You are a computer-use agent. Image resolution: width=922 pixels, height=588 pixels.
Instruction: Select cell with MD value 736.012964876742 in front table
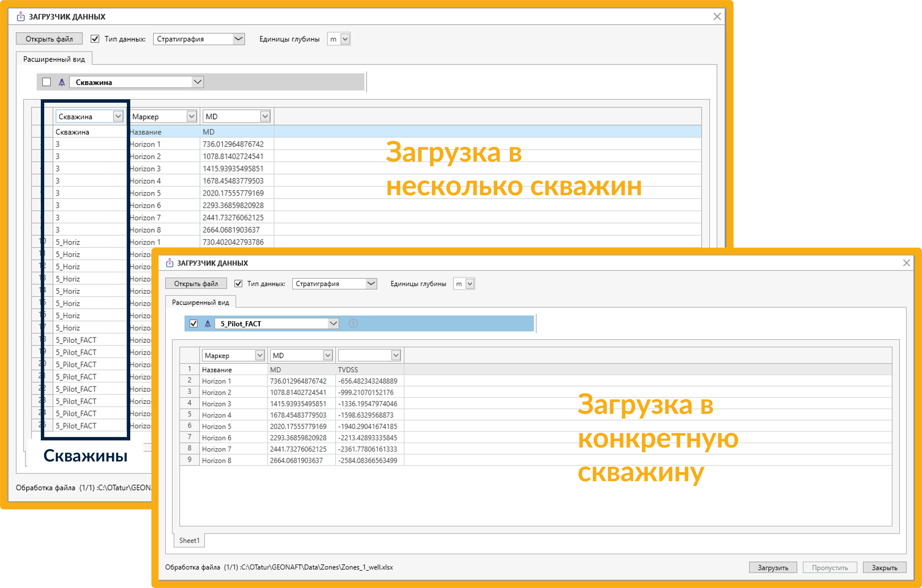pos(301,381)
